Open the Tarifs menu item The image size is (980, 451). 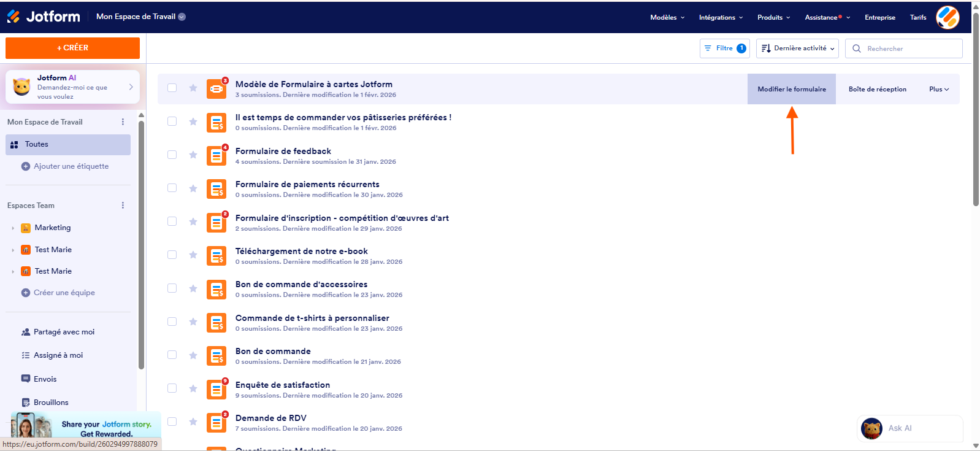[x=918, y=17]
